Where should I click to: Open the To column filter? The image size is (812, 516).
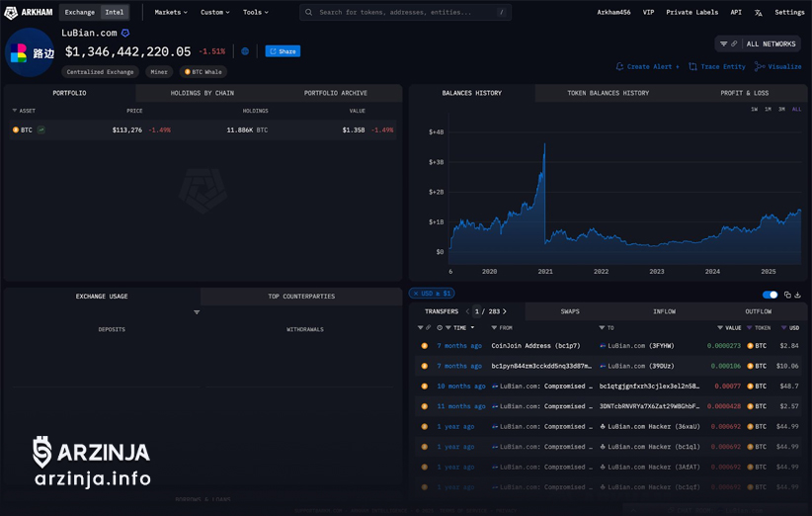(x=602, y=328)
